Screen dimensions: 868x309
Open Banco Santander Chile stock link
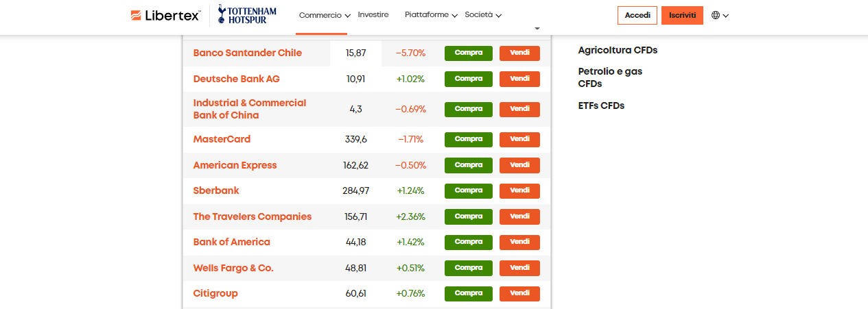coord(248,53)
